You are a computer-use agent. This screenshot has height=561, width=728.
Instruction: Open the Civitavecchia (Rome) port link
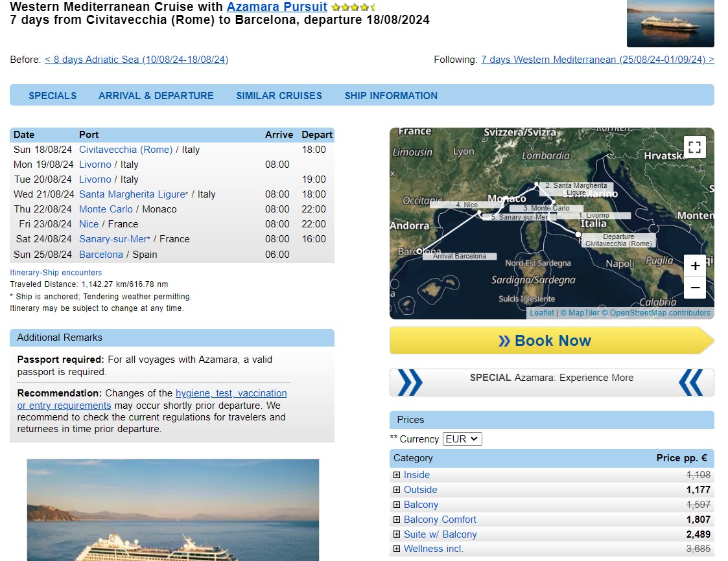[126, 150]
